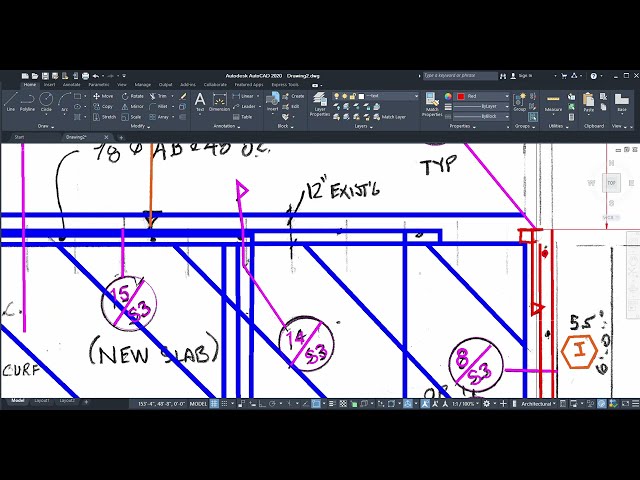Viewport: 640px width, 480px height.
Task: Click the Scale tool
Action: [131, 117]
